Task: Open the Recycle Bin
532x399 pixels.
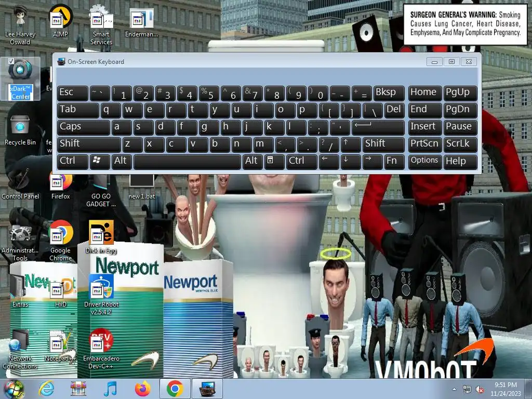Action: coord(20,129)
